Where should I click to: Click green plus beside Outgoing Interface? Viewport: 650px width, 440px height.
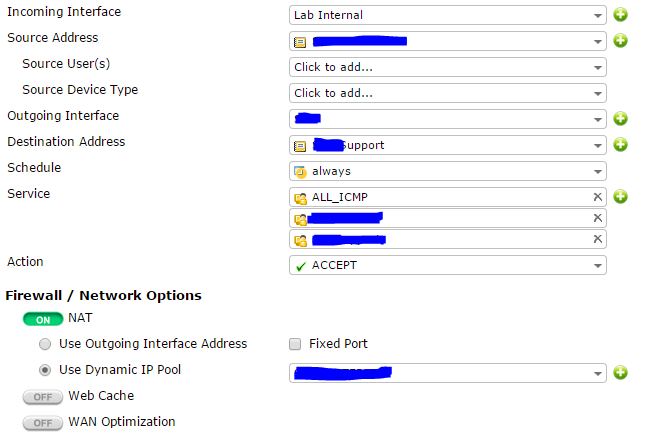(x=620, y=119)
